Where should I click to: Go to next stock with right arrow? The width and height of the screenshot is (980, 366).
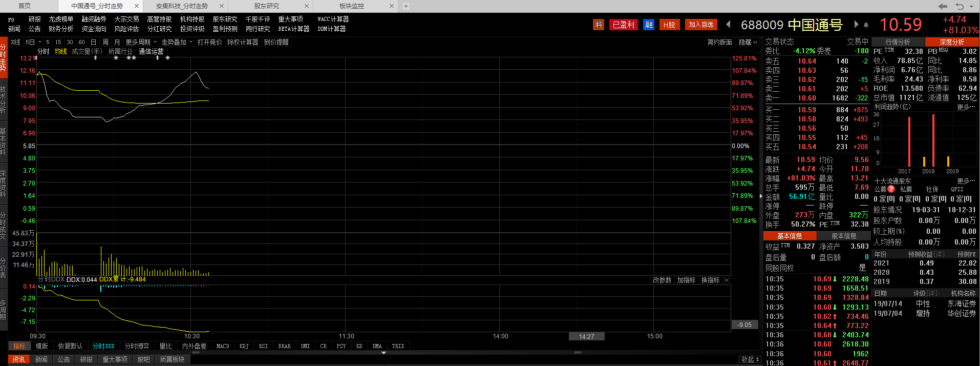(856, 25)
